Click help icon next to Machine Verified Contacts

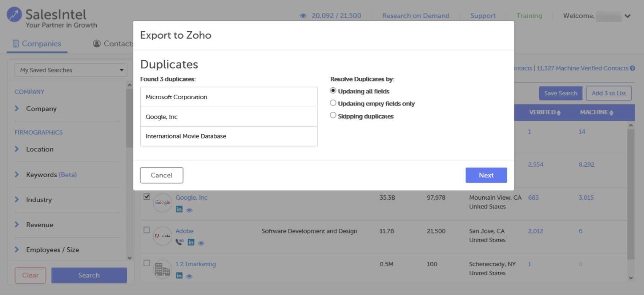pyautogui.click(x=633, y=68)
